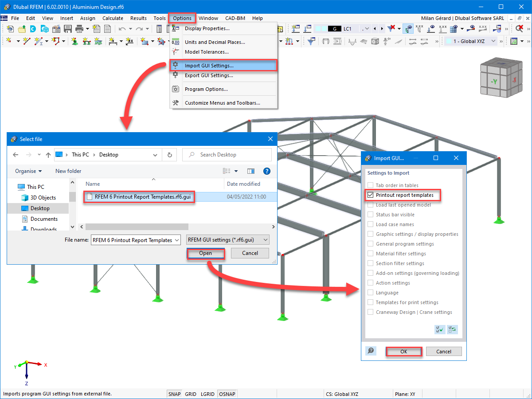
Task: Click Open button in Select file dialog
Action: (206, 253)
